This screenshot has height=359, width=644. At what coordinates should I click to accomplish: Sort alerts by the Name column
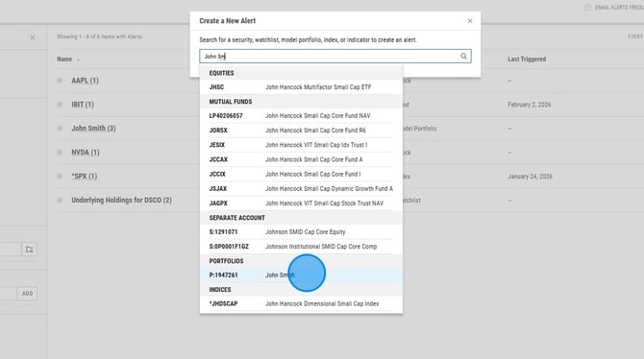click(x=64, y=60)
